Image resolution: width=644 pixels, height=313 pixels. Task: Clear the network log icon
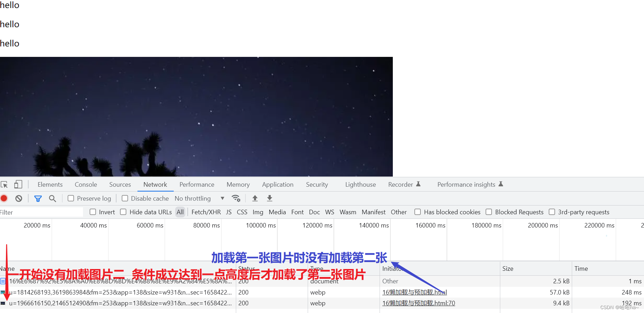coord(19,198)
